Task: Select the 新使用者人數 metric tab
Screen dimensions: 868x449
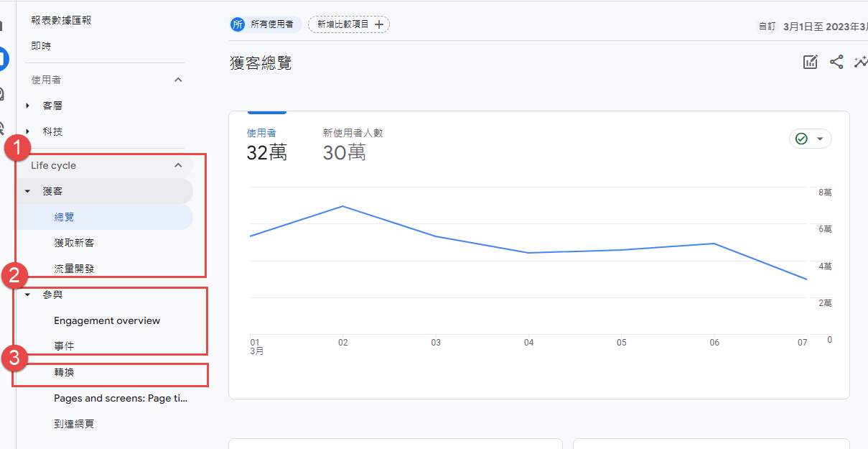Action: click(353, 144)
